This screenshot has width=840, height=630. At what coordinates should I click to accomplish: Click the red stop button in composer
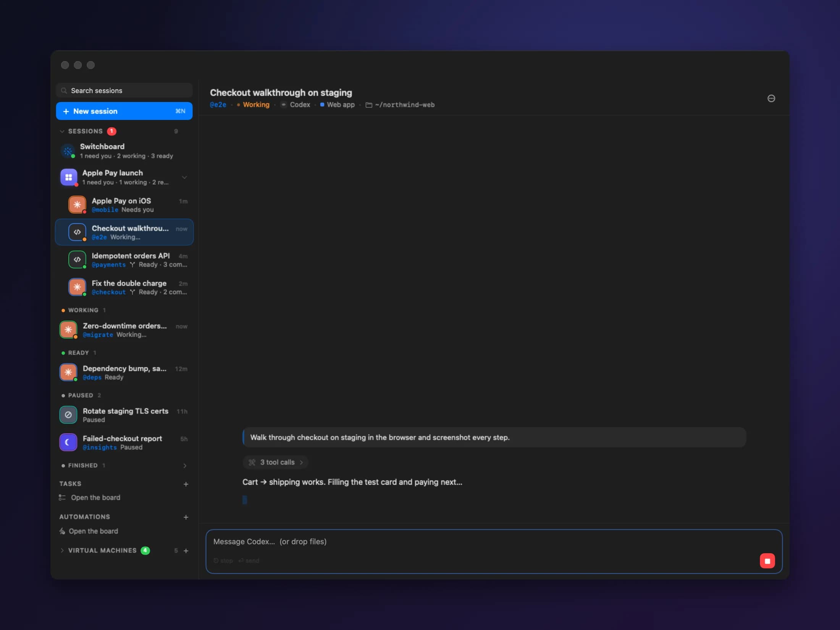767,561
